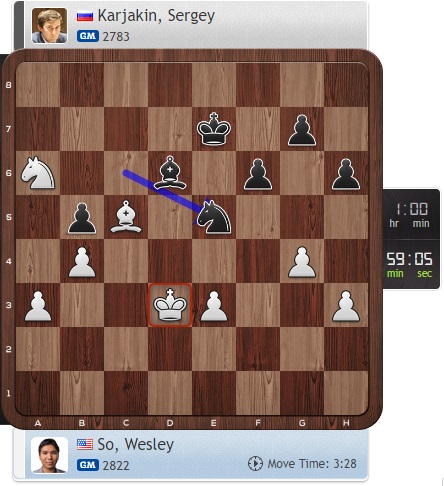
Task: Click the 59:05 clock display
Action: pos(410,265)
